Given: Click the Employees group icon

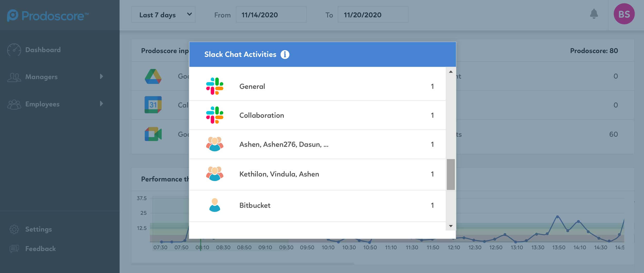Looking at the screenshot, I should point(14,104).
